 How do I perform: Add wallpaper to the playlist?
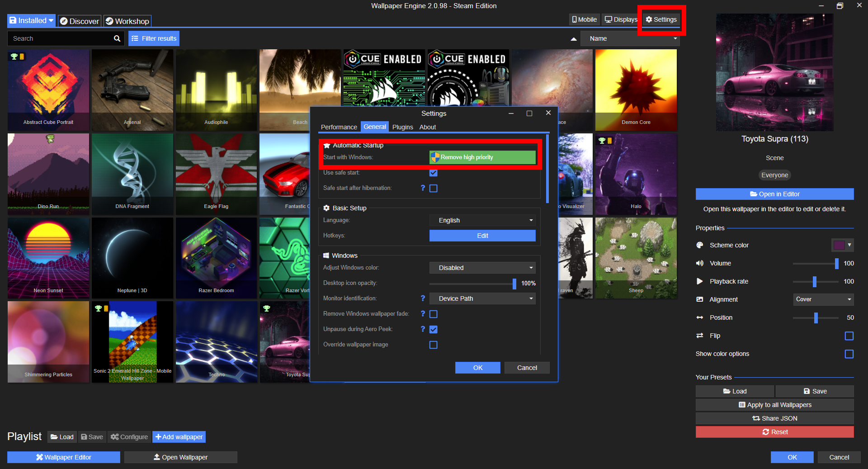coord(179,437)
